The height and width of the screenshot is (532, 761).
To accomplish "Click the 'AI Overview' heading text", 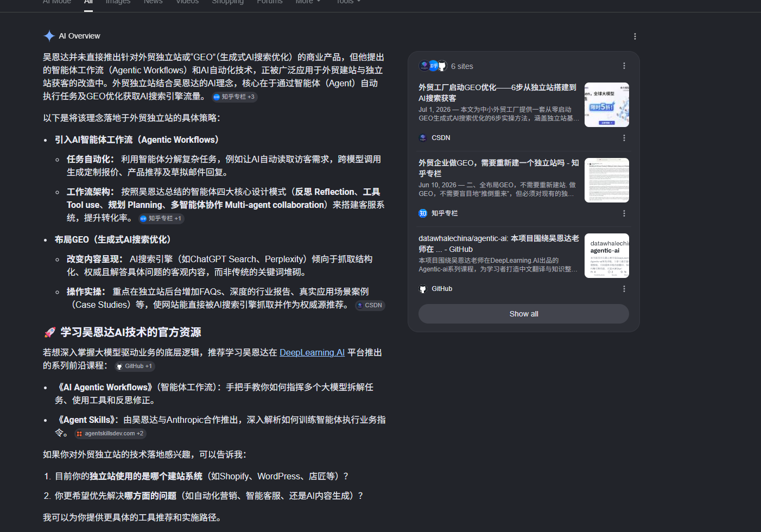I will coord(79,36).
